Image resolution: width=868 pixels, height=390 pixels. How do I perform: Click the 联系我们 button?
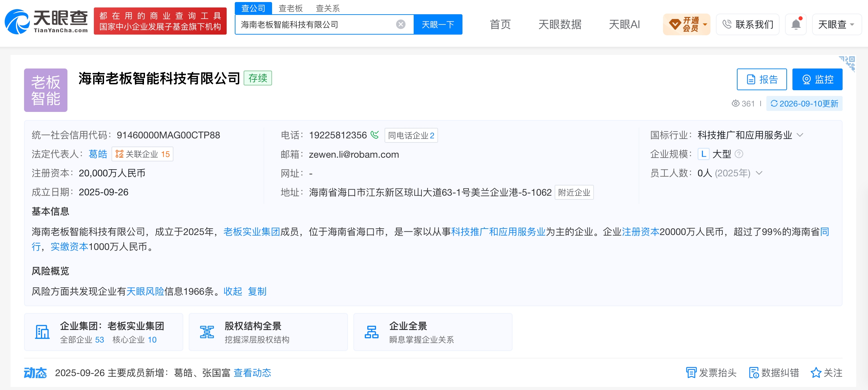pos(748,24)
